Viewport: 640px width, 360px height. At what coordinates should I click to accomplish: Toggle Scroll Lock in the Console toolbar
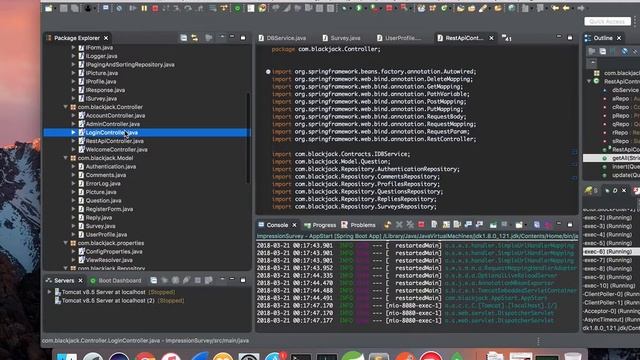(446, 224)
